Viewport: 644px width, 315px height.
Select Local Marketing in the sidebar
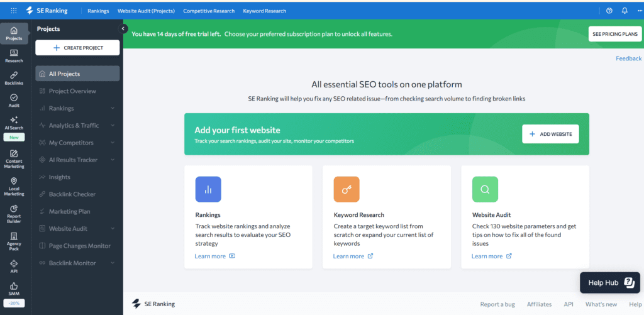click(14, 186)
